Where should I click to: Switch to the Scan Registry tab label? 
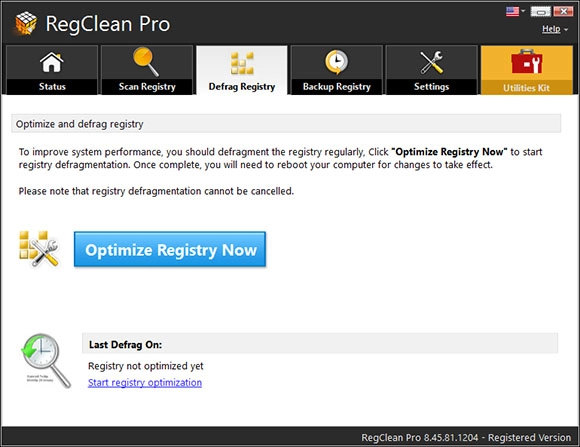(x=147, y=87)
